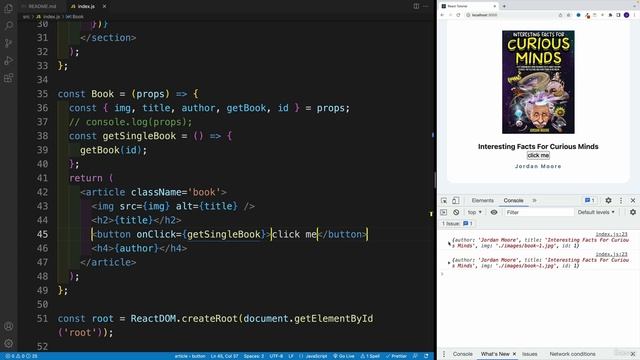Open the DevTools drawer three-dot menu

[444, 354]
